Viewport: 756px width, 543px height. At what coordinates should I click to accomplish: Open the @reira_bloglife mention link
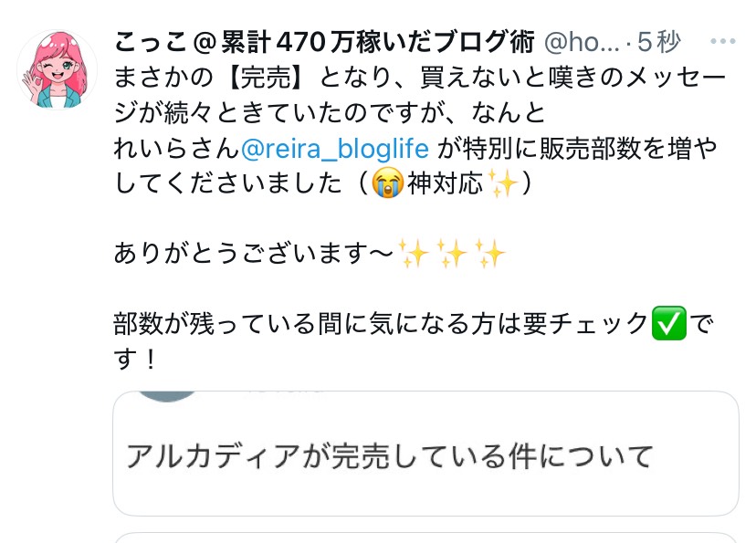[x=334, y=149]
